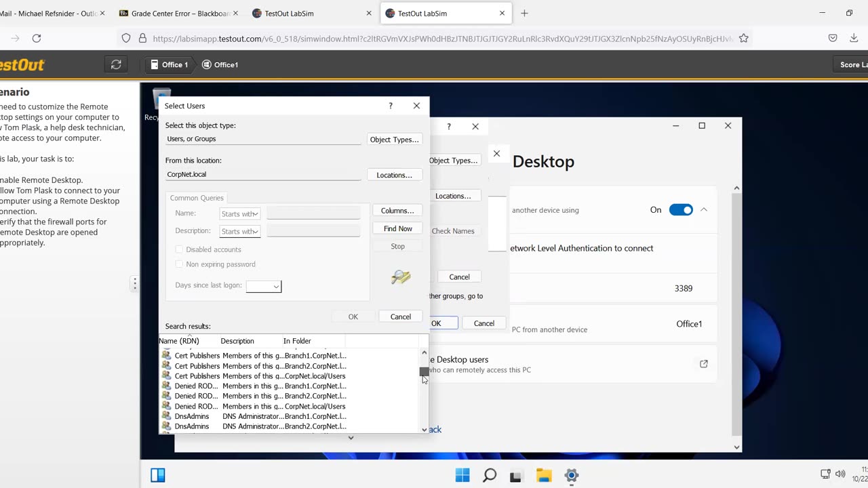Click the tracking protection shield icon
Image resolution: width=868 pixels, height=488 pixels.
pos(126,39)
